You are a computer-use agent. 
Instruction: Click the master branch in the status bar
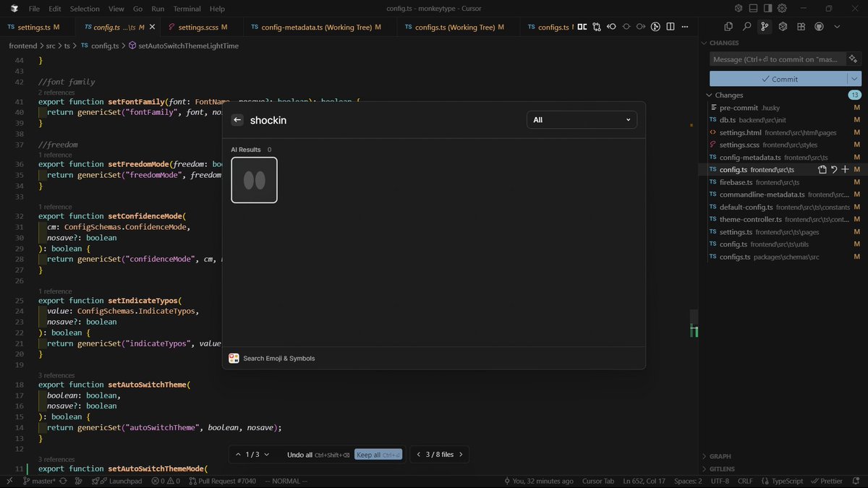39,481
